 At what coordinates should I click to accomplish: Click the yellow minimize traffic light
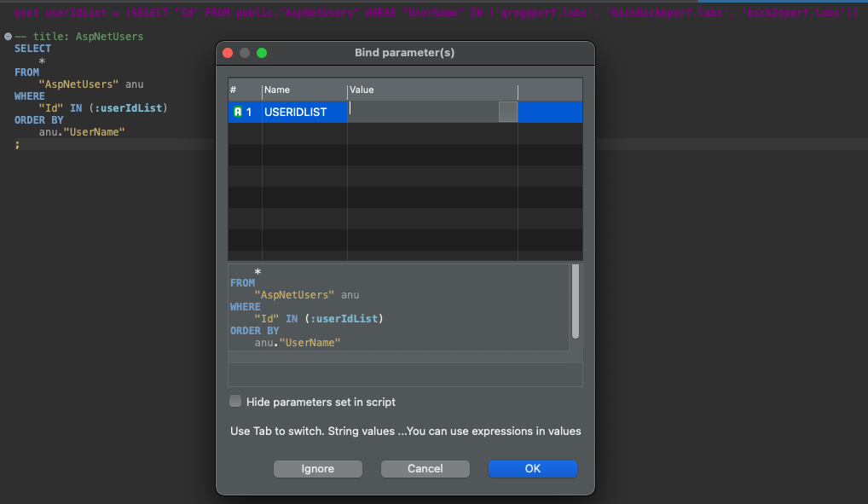[244, 52]
